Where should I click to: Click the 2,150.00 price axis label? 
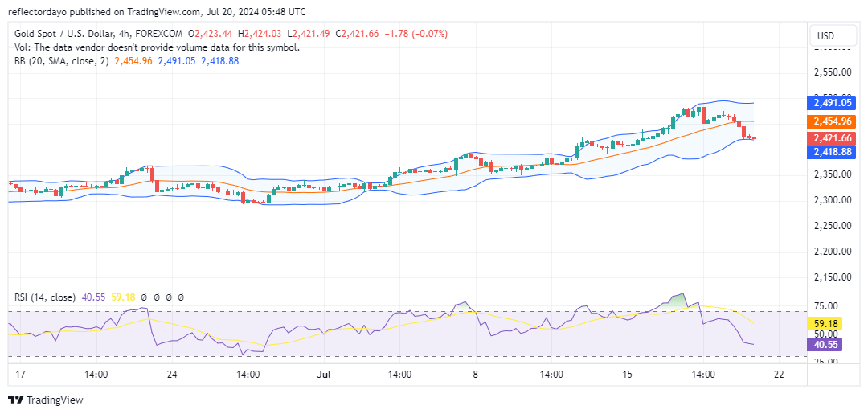(x=832, y=277)
